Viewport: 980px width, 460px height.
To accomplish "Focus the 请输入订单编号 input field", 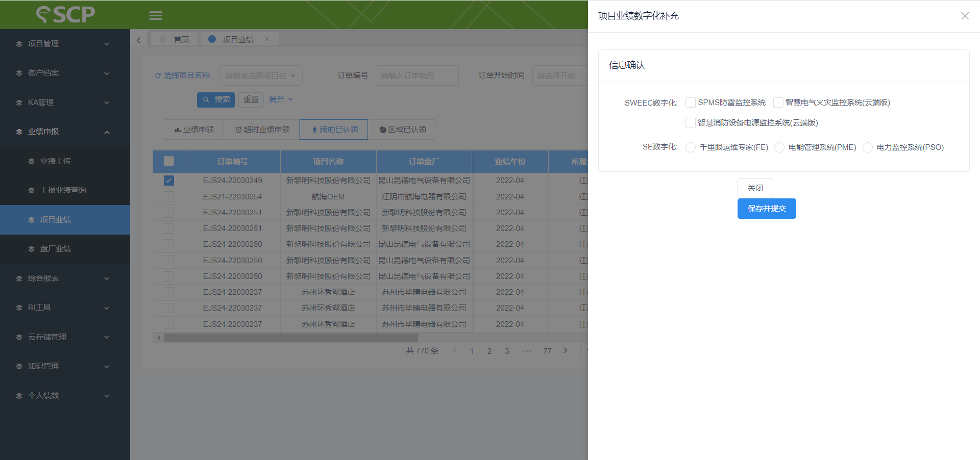I will [417, 75].
